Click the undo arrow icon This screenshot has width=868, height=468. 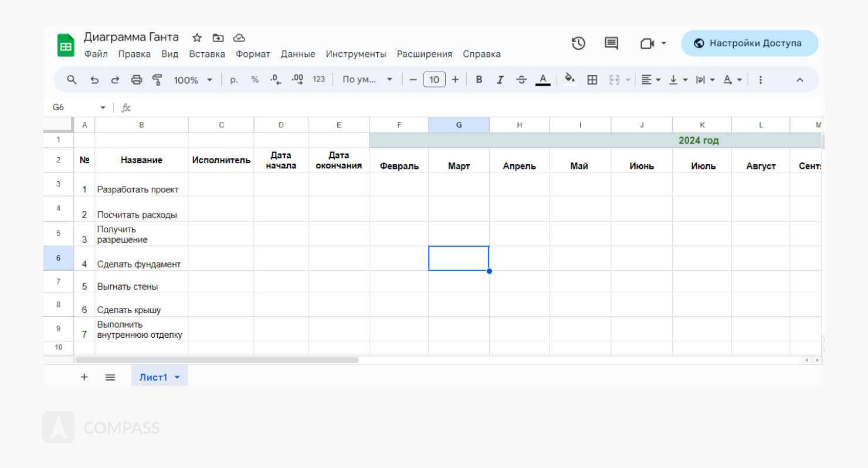click(94, 80)
